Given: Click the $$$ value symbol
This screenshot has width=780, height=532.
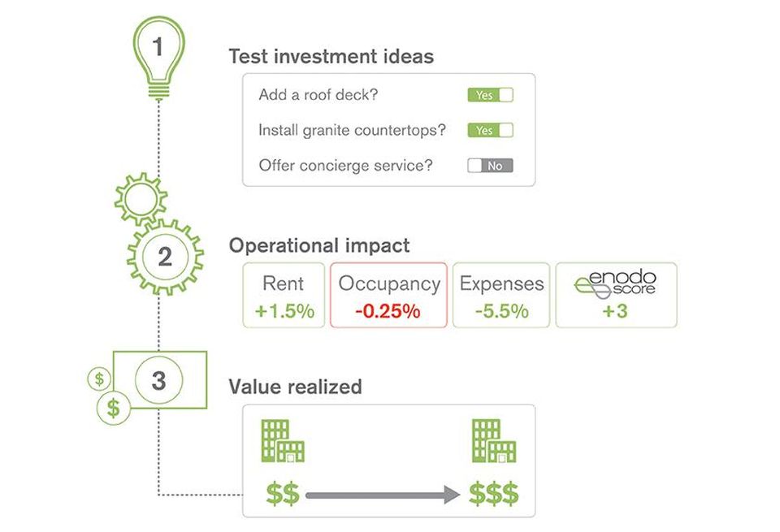Looking at the screenshot, I should [x=494, y=494].
